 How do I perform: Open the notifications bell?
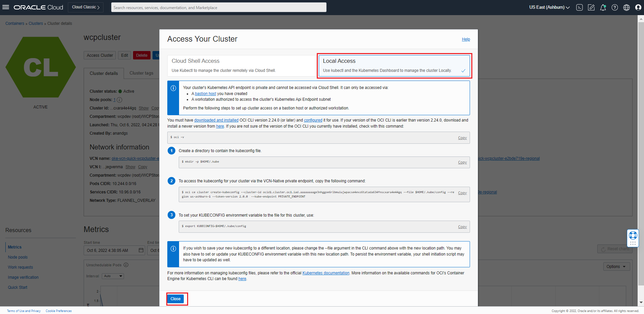603,7
